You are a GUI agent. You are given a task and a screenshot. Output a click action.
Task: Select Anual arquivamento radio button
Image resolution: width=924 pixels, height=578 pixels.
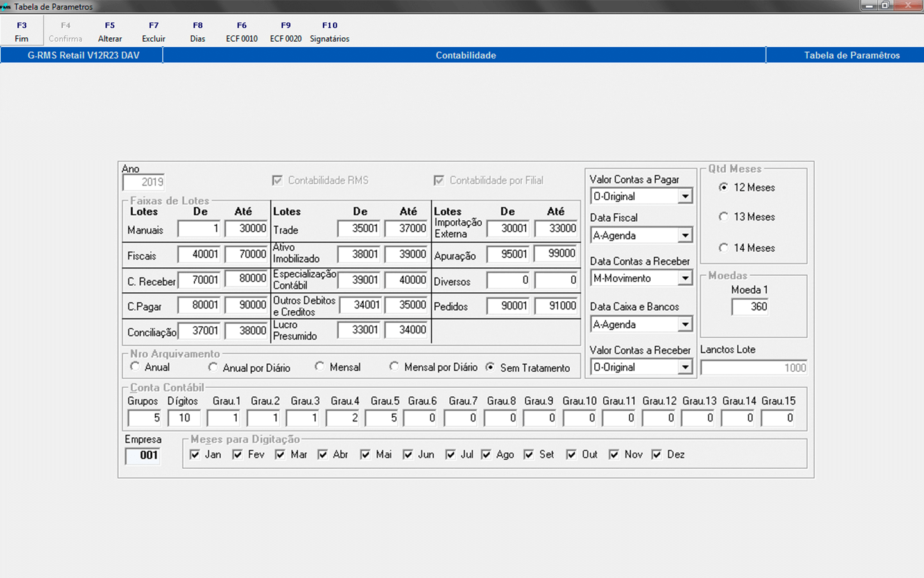coord(135,367)
